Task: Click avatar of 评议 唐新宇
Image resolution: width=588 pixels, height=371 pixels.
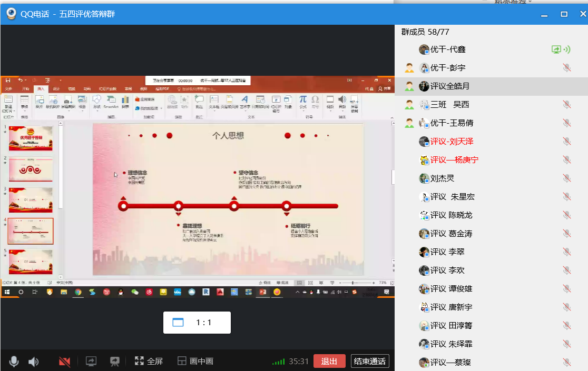Action: 424,307
